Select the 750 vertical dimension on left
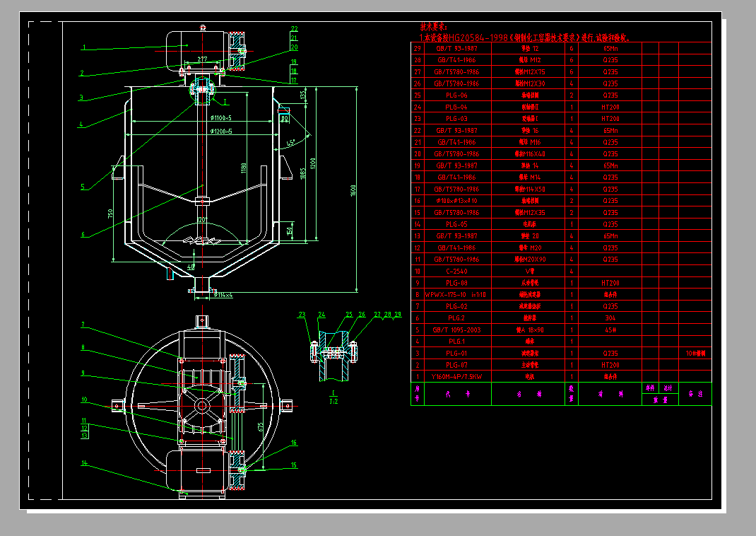Image resolution: width=756 pixels, height=536 pixels. [x=110, y=214]
